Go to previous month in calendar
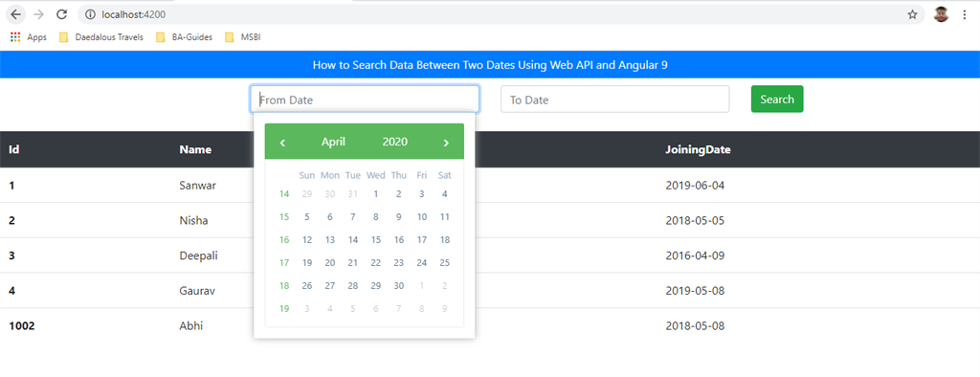Viewport: 980px width, 377px height. click(x=282, y=143)
